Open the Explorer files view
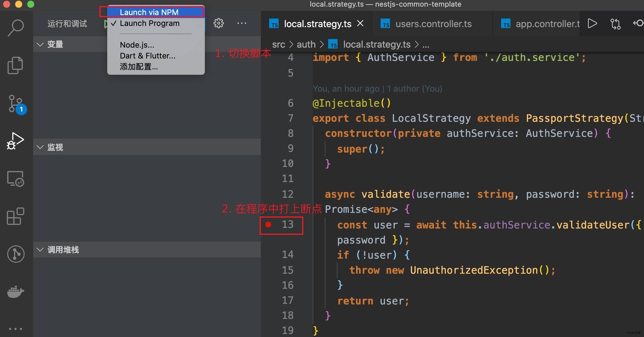Screen dimensions: 644x337 pyautogui.click(x=15, y=65)
